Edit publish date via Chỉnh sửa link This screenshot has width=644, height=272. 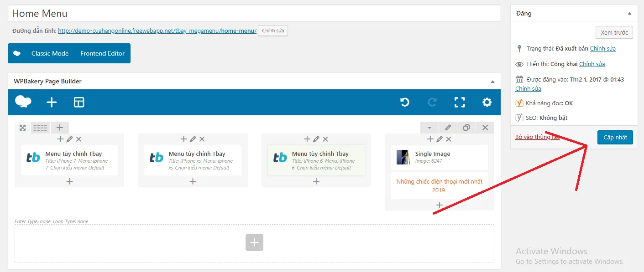coord(528,88)
